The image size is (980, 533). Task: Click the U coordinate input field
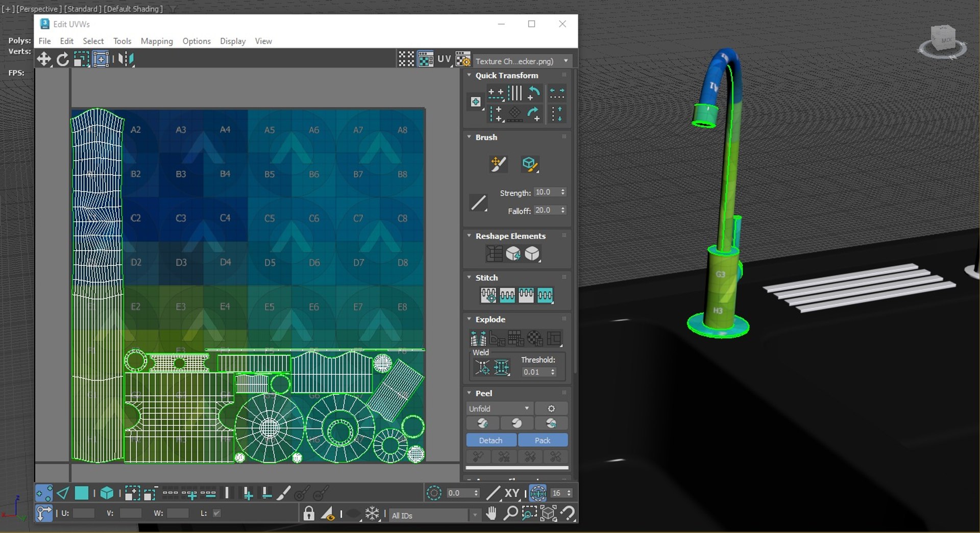point(84,513)
